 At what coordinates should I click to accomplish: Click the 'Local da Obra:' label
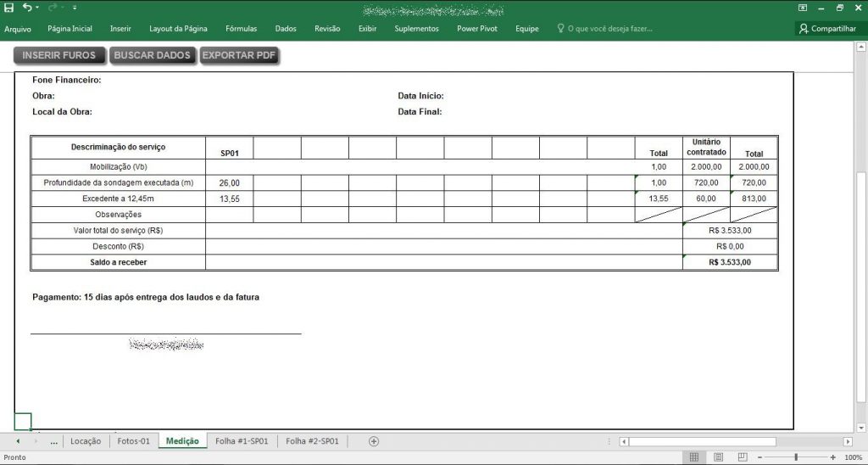[62, 112]
